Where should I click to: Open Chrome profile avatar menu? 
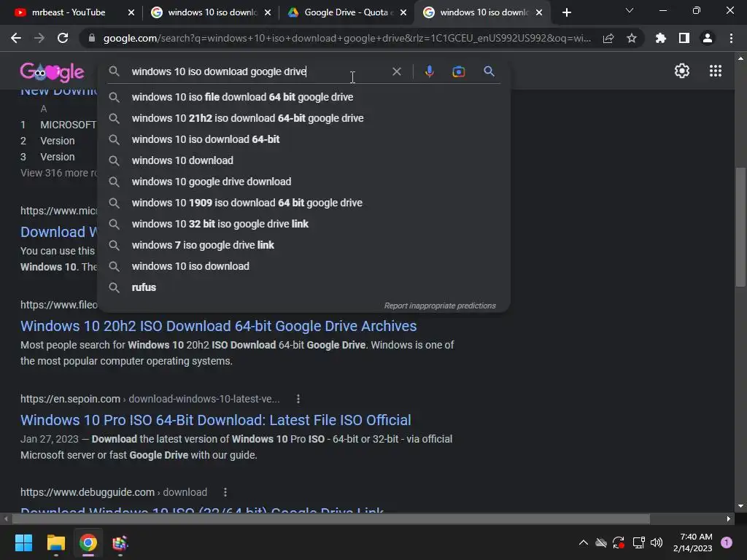708,38
